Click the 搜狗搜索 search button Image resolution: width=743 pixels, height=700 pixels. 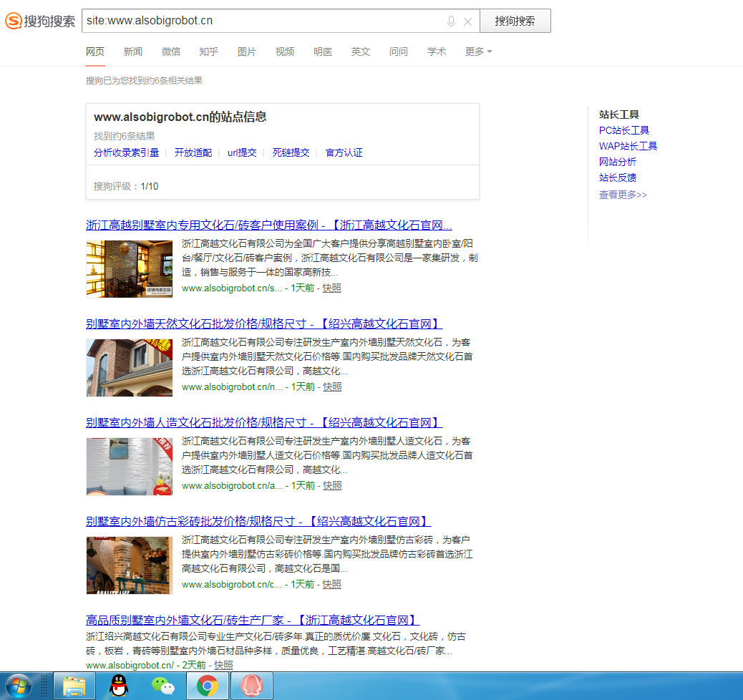coord(515,21)
